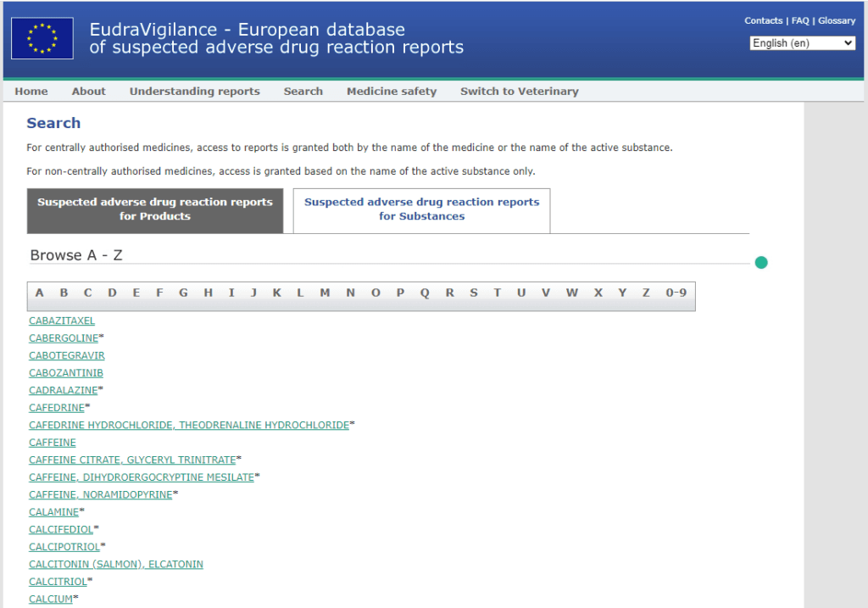Screen dimensions: 868x608
Task: Click the Contacts link in header
Action: coord(763,20)
